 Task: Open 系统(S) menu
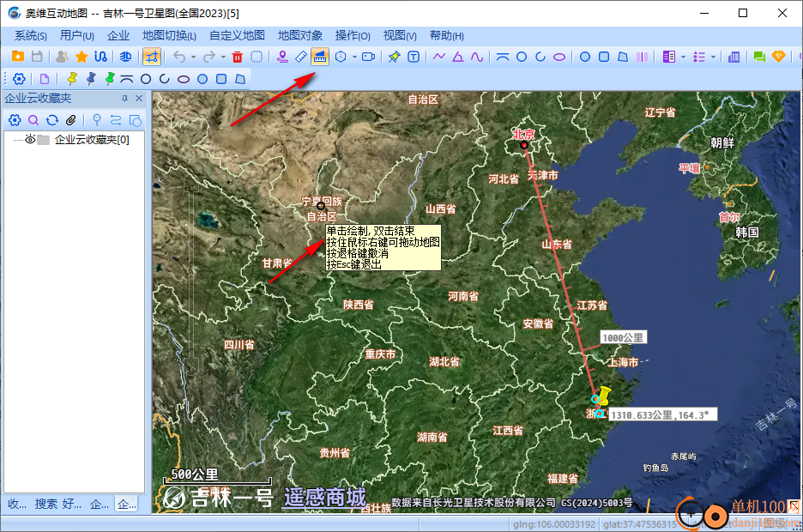pos(30,35)
